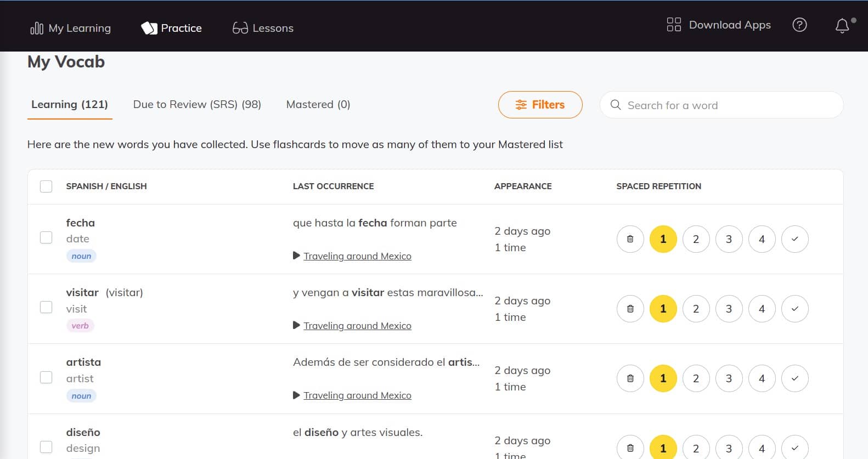Click the trash icon for artista
The height and width of the screenshot is (459, 868).
point(630,378)
